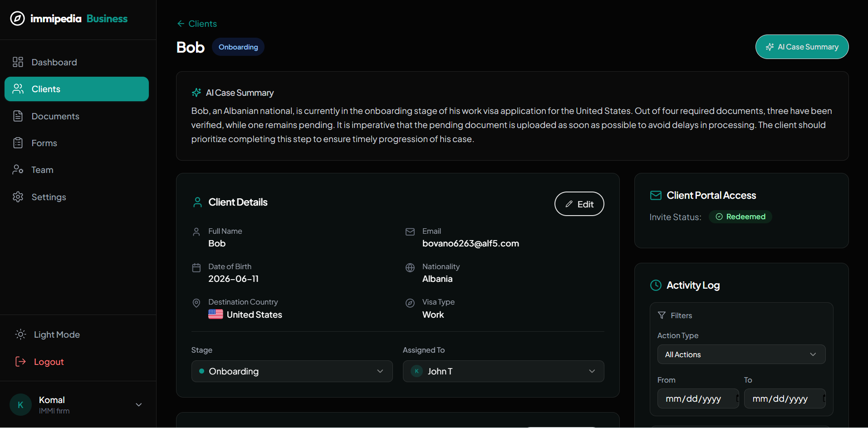Click the immipedia compass logo icon
Image resolution: width=868 pixels, height=428 pixels.
click(17, 19)
